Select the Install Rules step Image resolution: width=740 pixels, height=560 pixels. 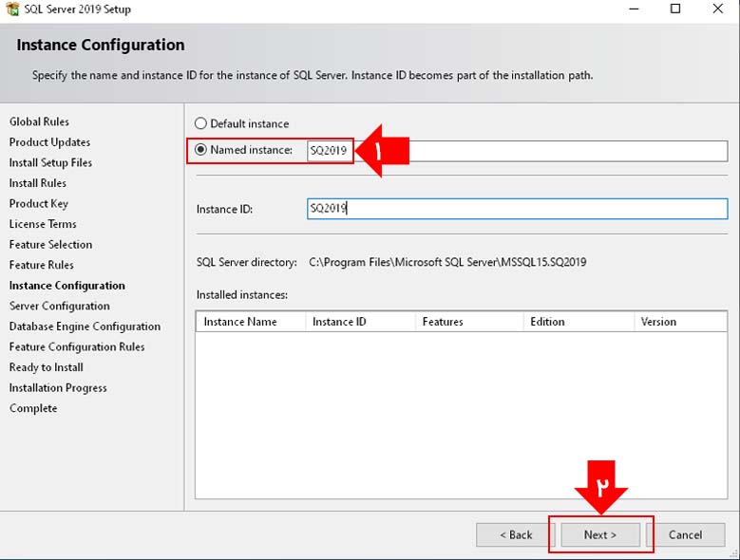(x=38, y=183)
